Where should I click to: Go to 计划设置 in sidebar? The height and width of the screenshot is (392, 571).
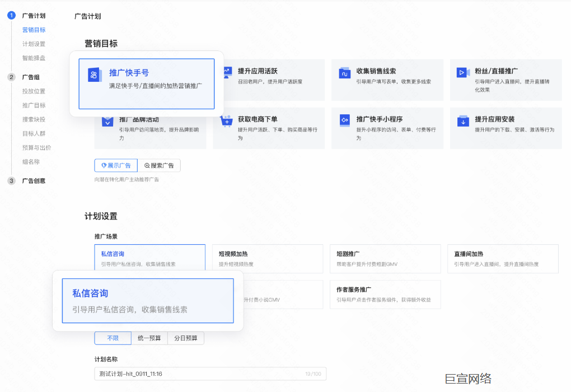(x=34, y=44)
